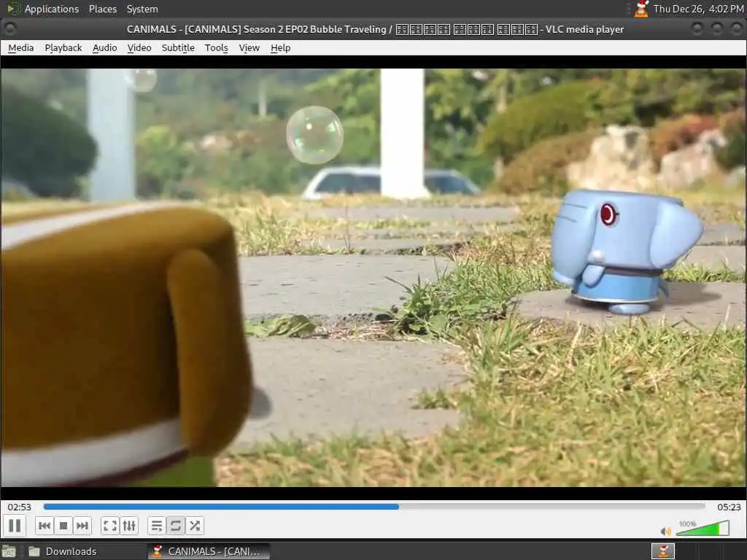
Task: Toggle shuffle random playback
Action: pyautogui.click(x=194, y=526)
